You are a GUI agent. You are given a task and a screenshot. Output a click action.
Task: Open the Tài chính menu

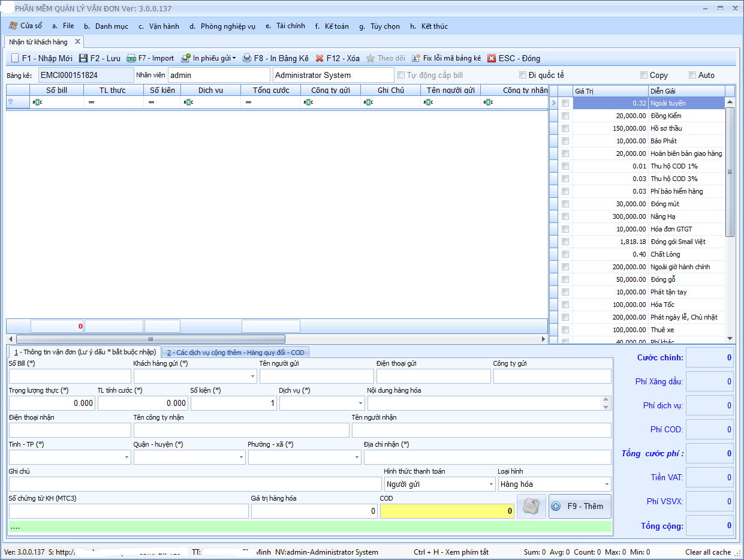[285, 26]
